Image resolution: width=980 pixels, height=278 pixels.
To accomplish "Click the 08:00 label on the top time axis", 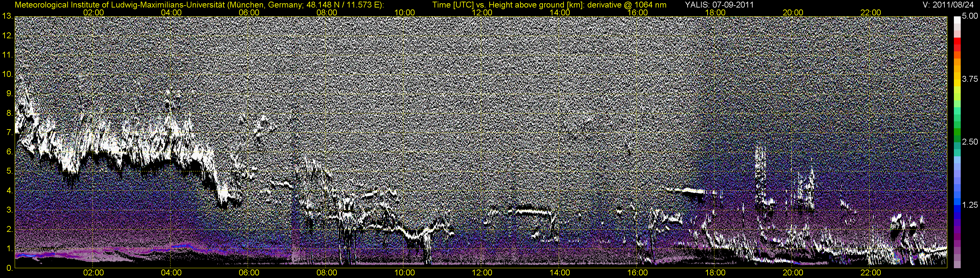I will click(x=327, y=12).
